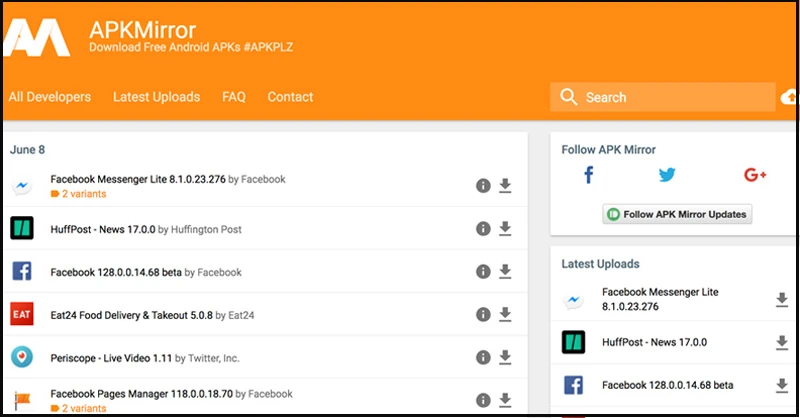This screenshot has height=418, width=800.
Task: Click the June 8 date heading
Action: coord(28,150)
